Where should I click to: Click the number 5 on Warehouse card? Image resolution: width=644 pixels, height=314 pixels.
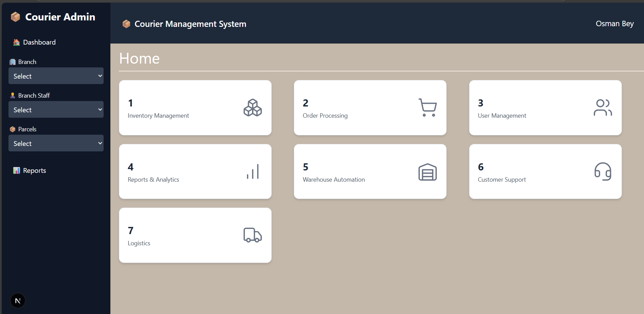tap(305, 167)
